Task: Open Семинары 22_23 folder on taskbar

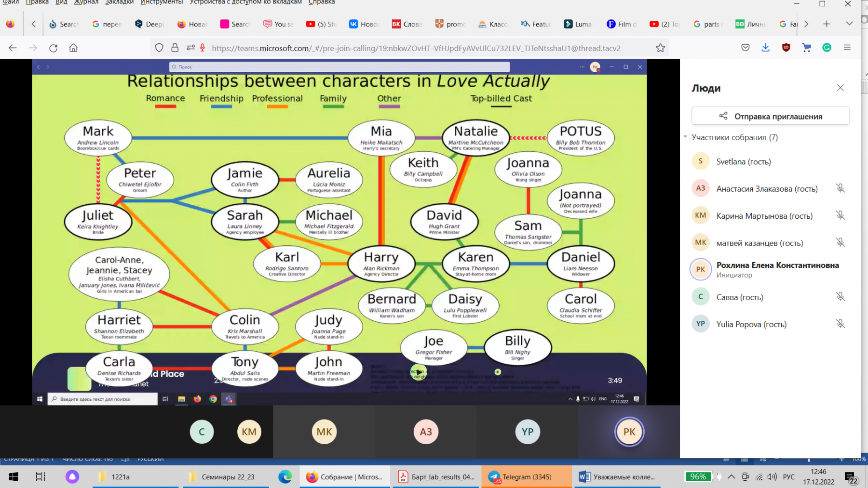Action: [x=226, y=477]
